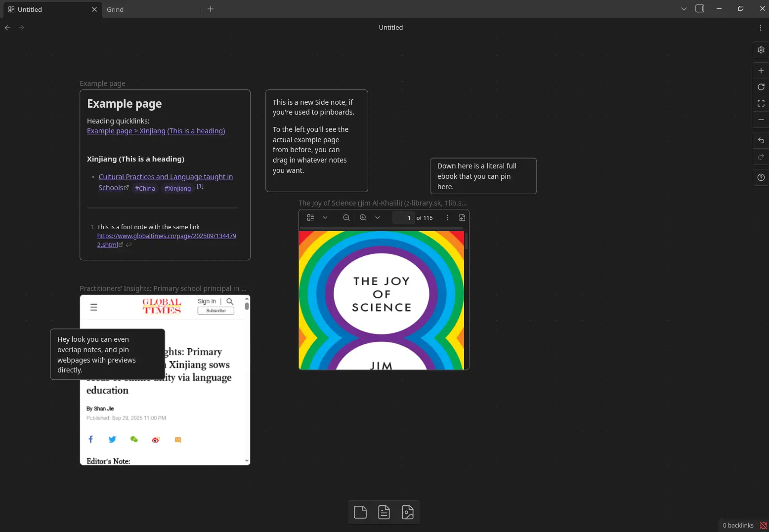Jump to footnote reference [1]
The height and width of the screenshot is (532, 769).
200,186
